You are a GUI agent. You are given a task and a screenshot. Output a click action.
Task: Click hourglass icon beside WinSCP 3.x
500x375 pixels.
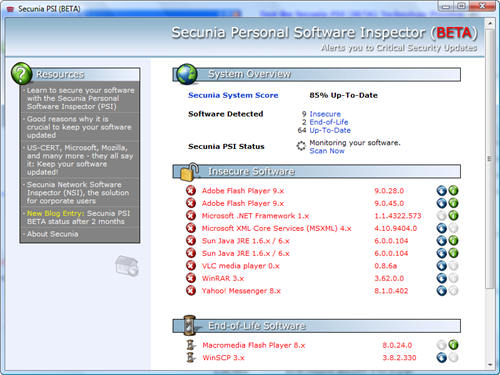pos(191,357)
